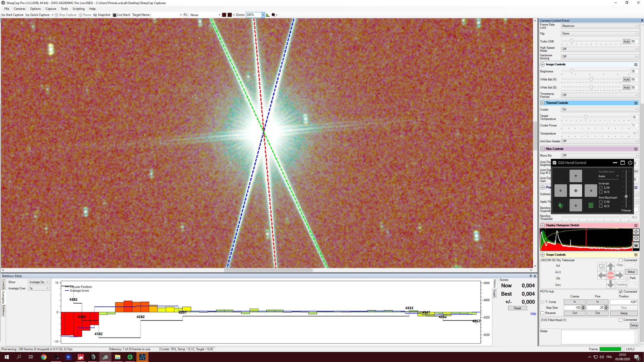Open the Scripting menu
Viewport: 644px width, 362px height.
(x=79, y=9)
